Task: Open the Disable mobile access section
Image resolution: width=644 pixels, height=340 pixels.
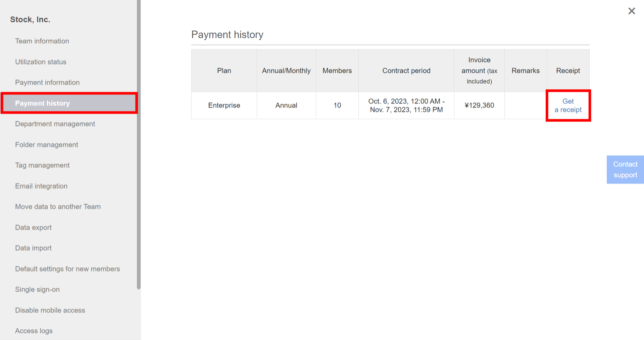Action: (x=50, y=310)
